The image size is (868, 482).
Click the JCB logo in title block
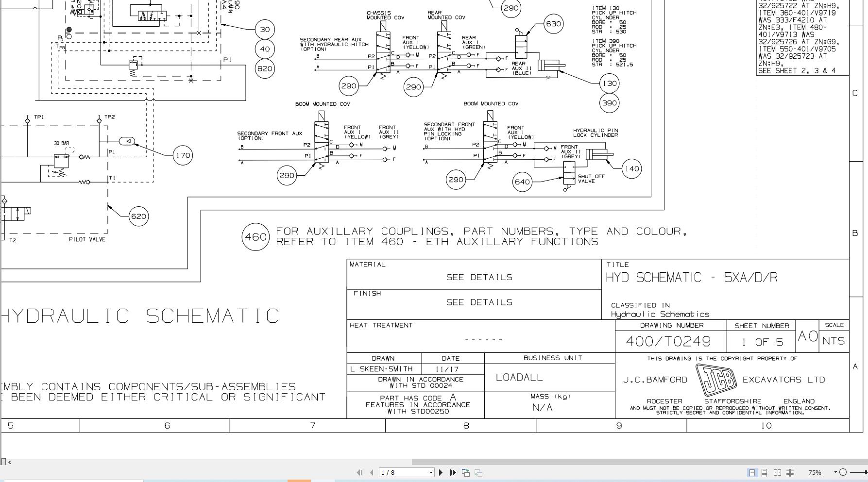(716, 380)
